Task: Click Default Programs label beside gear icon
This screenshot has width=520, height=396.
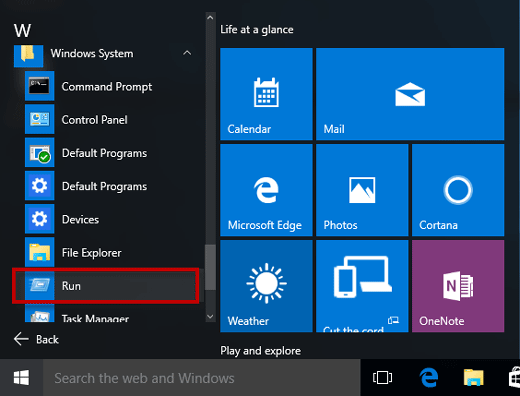Action: (104, 186)
